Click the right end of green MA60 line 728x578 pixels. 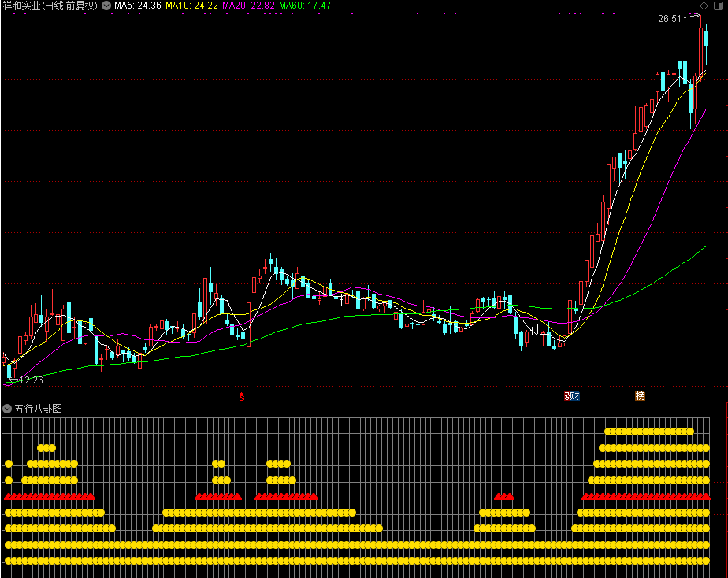click(x=704, y=247)
